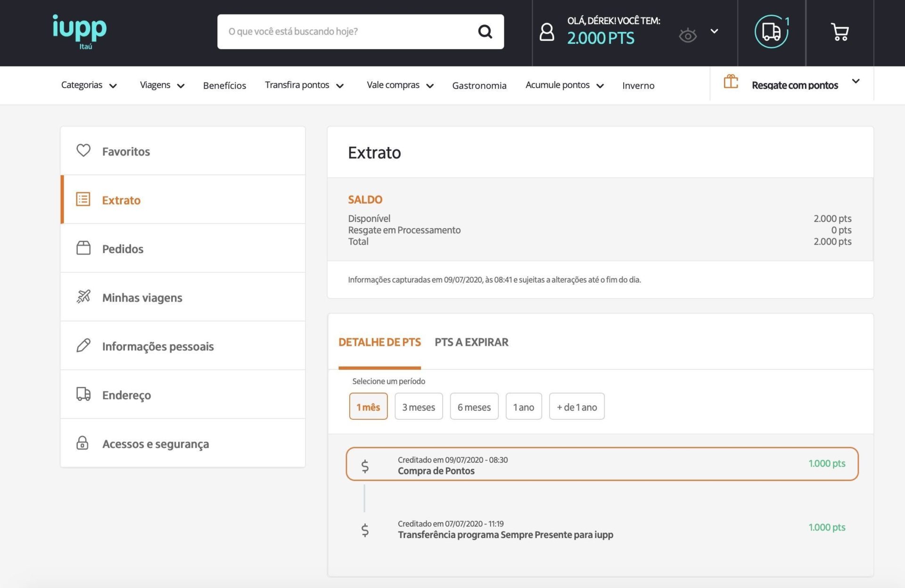Viewport: 905px width, 588px height.
Task: Go to the Inverno menu item
Action: click(638, 85)
